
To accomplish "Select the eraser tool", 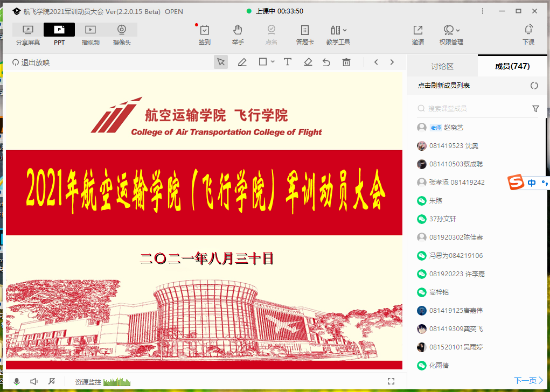I will [x=308, y=62].
